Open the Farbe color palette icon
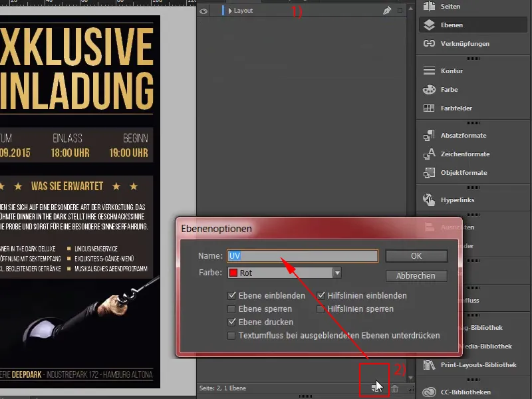Image resolution: width=532 pixels, height=399 pixels. click(x=429, y=90)
